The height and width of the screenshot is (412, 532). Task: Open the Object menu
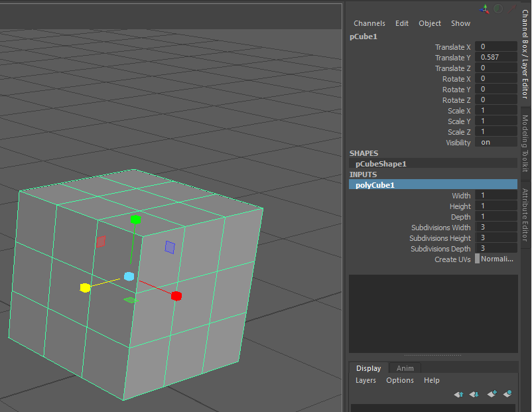pyautogui.click(x=429, y=23)
